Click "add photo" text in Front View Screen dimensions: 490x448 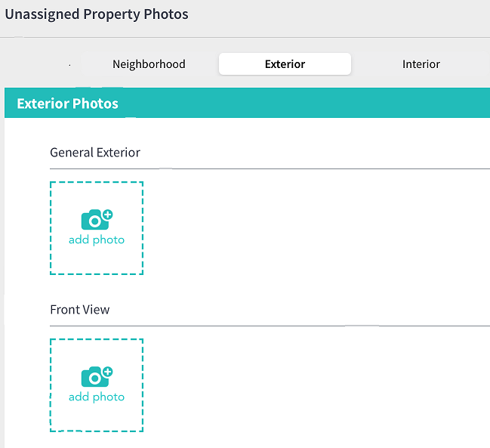(97, 397)
